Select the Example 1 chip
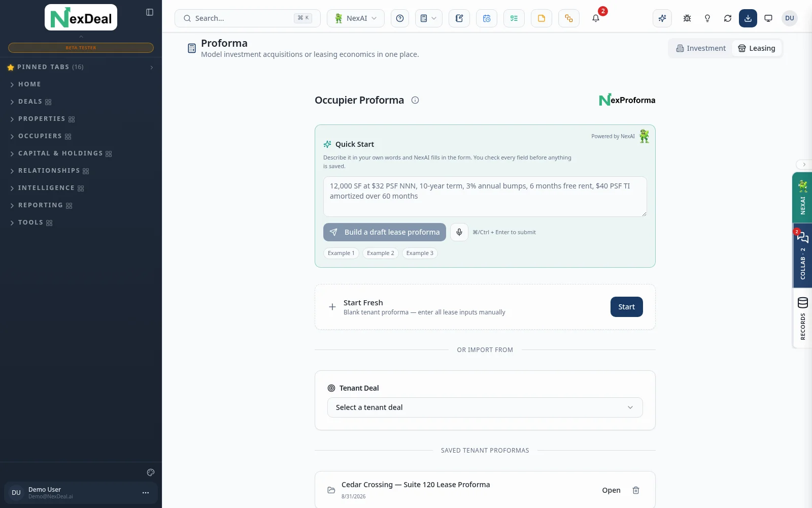Image resolution: width=812 pixels, height=508 pixels. (x=341, y=253)
